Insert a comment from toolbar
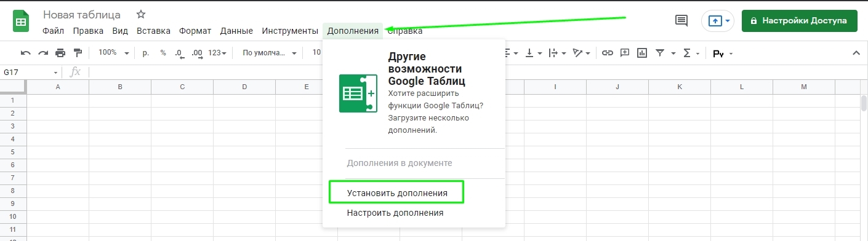Image resolution: width=868 pixels, height=241 pixels. (x=625, y=53)
